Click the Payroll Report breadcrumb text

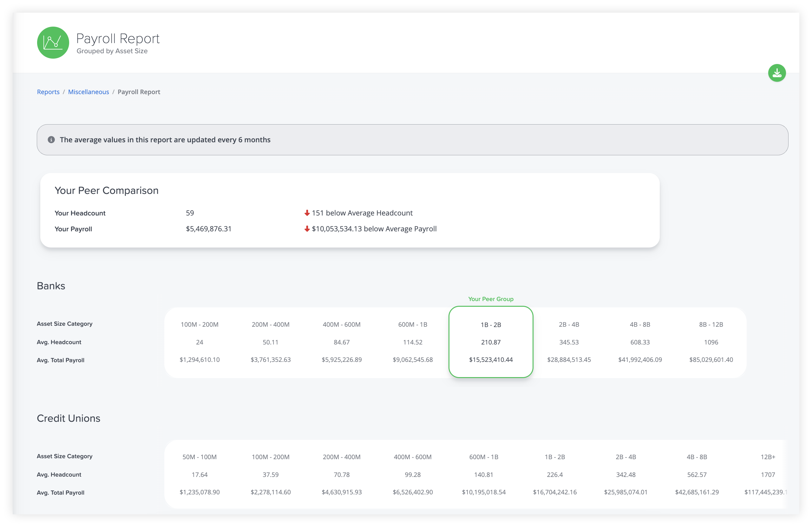139,92
